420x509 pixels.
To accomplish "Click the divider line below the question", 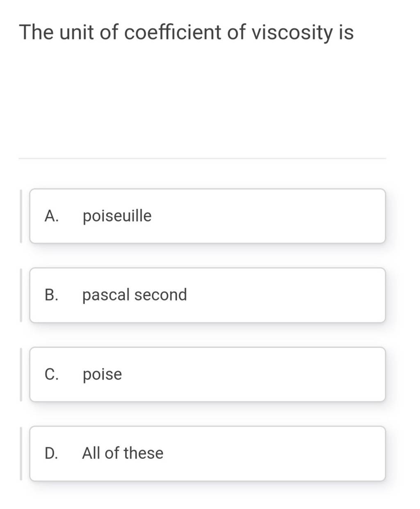I will (x=203, y=158).
